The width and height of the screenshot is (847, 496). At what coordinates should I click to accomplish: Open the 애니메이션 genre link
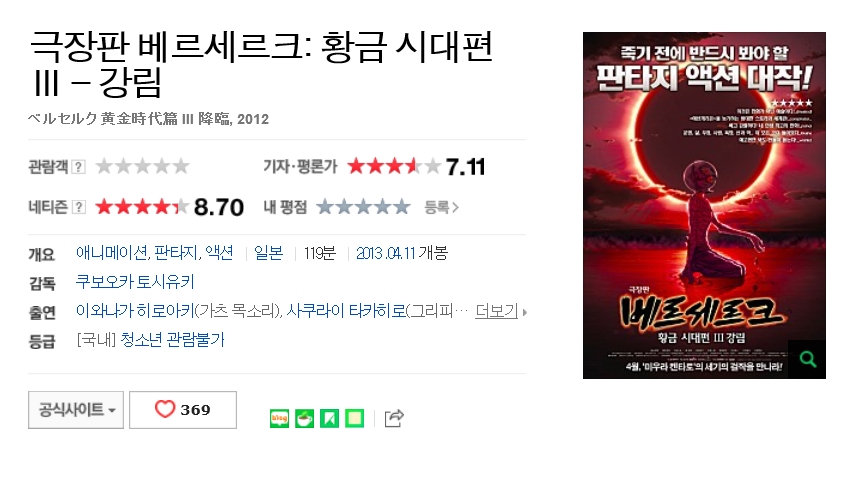point(111,253)
